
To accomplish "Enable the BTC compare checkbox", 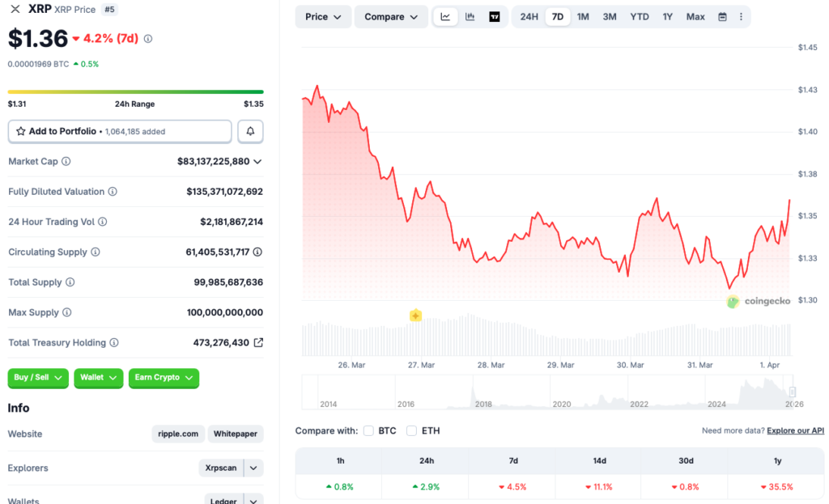I will [368, 430].
